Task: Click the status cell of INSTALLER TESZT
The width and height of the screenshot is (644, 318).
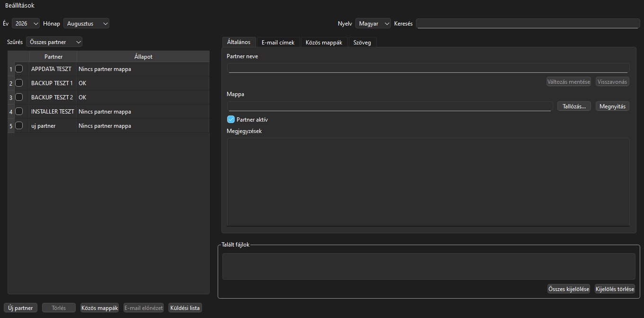Action: 143,111
